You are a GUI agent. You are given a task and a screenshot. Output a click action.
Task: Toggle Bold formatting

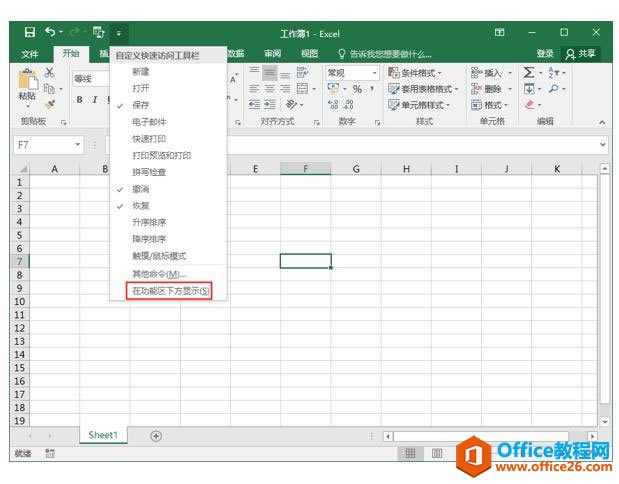80,99
